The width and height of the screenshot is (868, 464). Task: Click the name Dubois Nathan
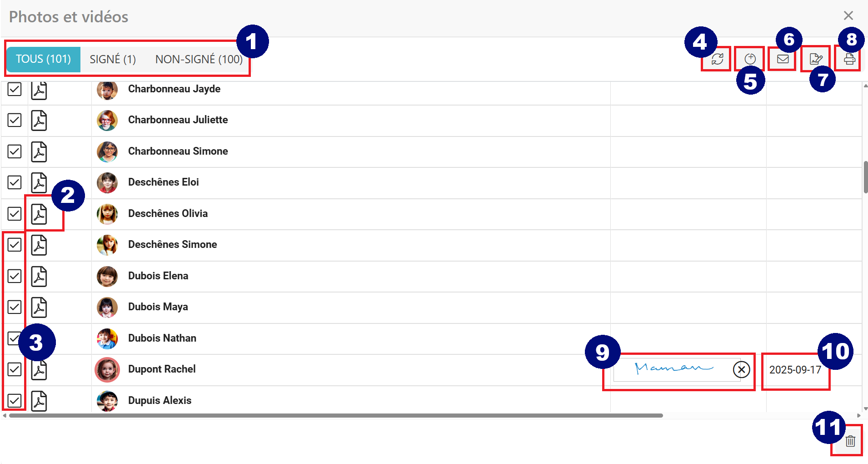click(x=162, y=338)
